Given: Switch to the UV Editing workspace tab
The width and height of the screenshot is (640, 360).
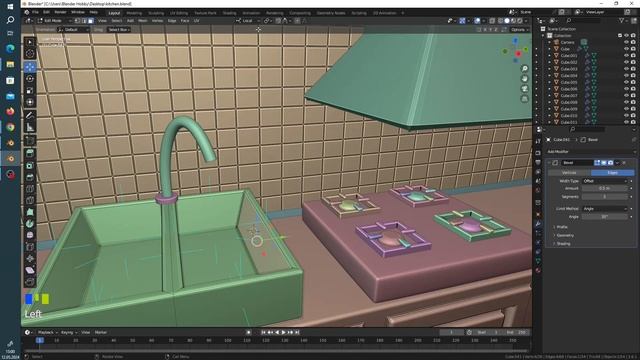Looking at the screenshot, I should [179, 13].
